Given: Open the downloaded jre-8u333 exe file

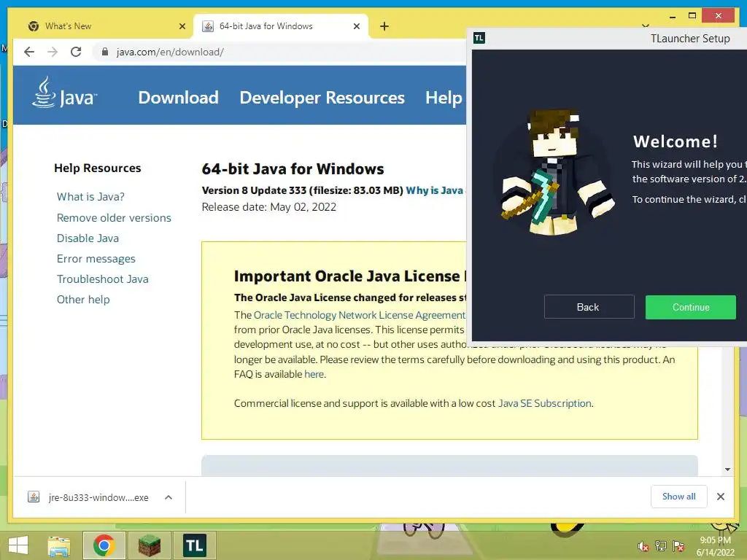Looking at the screenshot, I should (x=98, y=497).
